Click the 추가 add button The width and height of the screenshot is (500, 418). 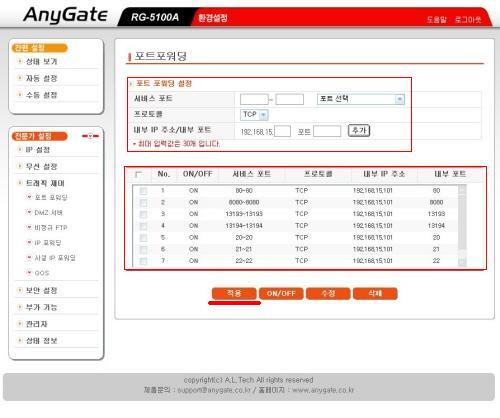pyautogui.click(x=359, y=130)
